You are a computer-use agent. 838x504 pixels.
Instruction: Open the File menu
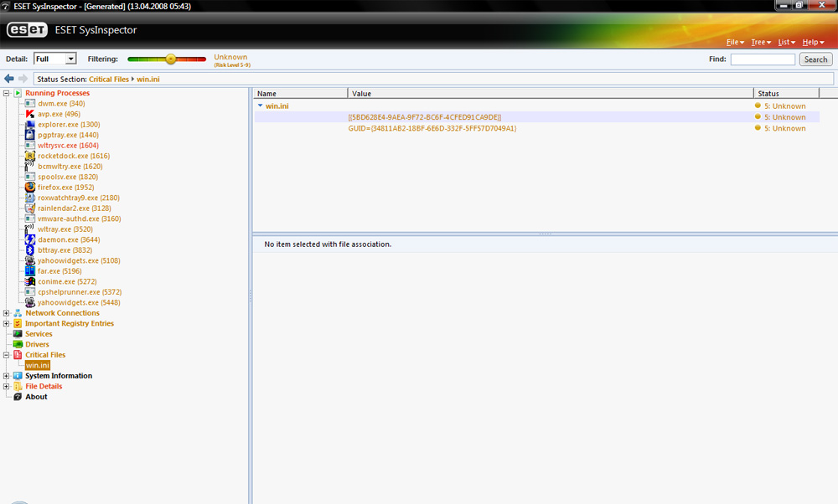point(735,42)
